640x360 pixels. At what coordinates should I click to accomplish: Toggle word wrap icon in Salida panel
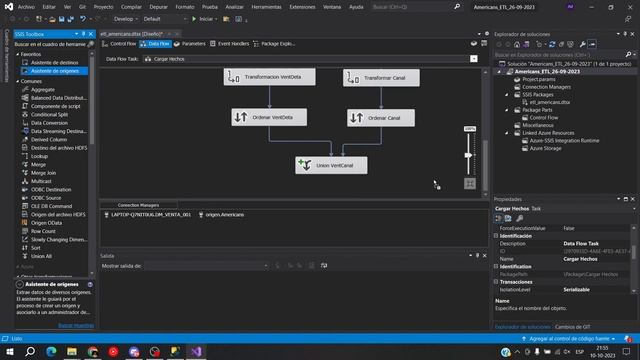point(324,266)
